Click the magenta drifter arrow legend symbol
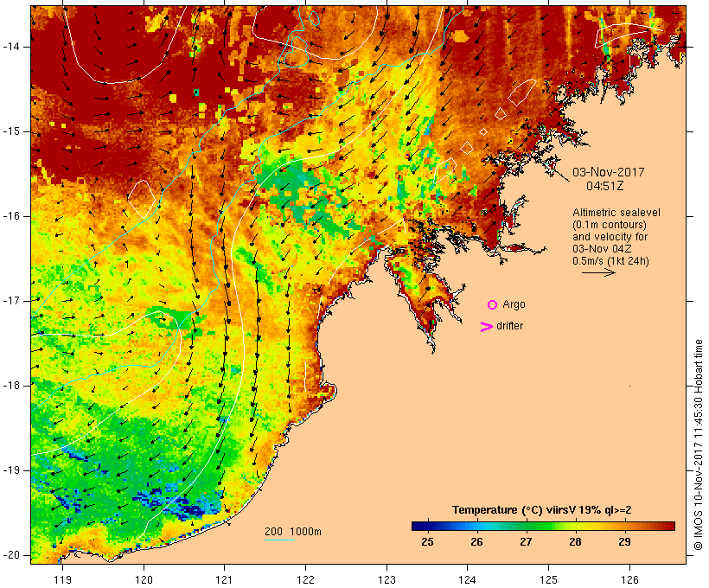The width and height of the screenshot is (709, 588). (x=486, y=327)
